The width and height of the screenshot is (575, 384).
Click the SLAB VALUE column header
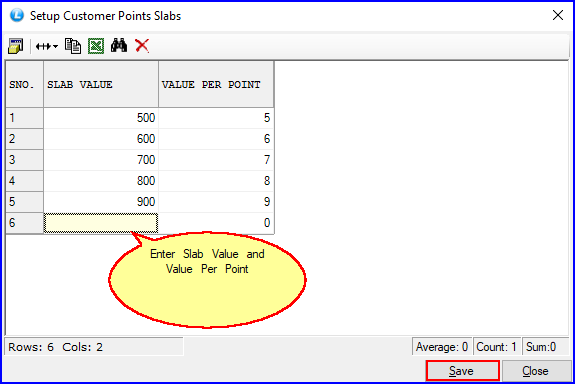click(101, 84)
